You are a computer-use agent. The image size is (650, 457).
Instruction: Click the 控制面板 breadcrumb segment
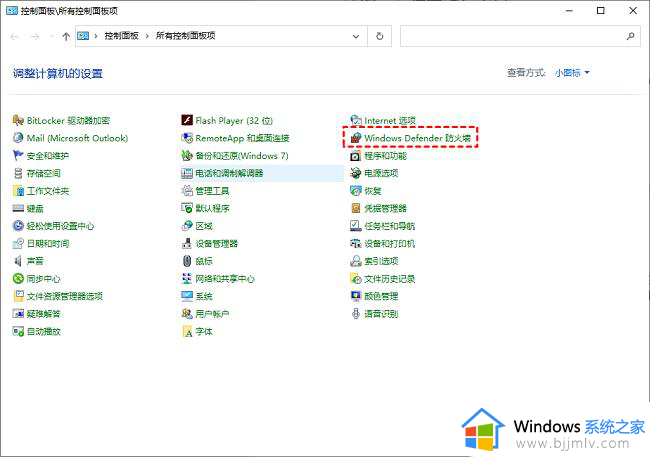click(121, 36)
